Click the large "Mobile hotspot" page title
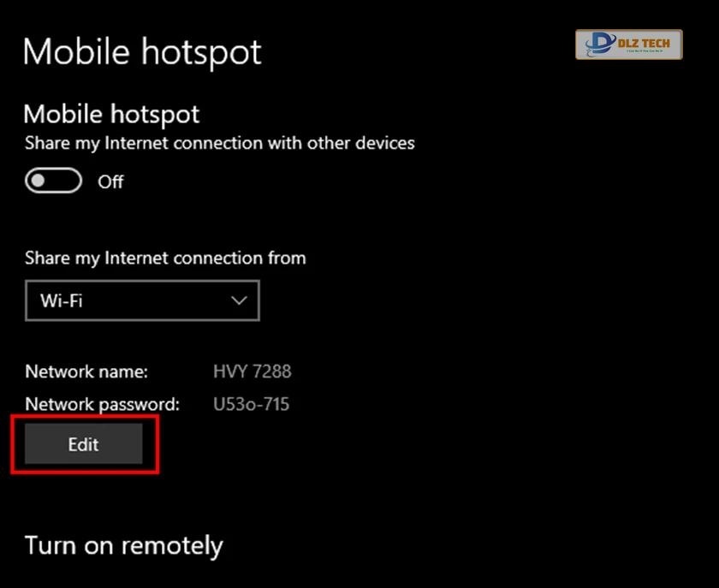 (x=142, y=52)
